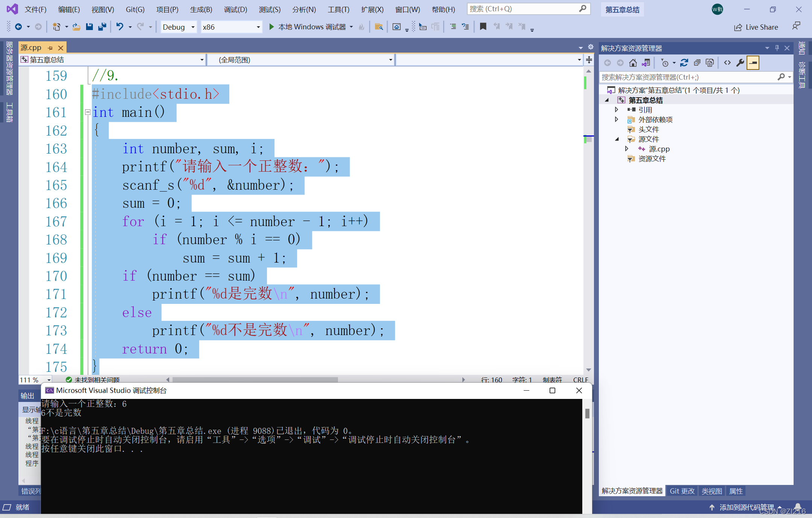812x518 pixels.
Task: Collapse the 源文件 folder node
Action: point(617,139)
